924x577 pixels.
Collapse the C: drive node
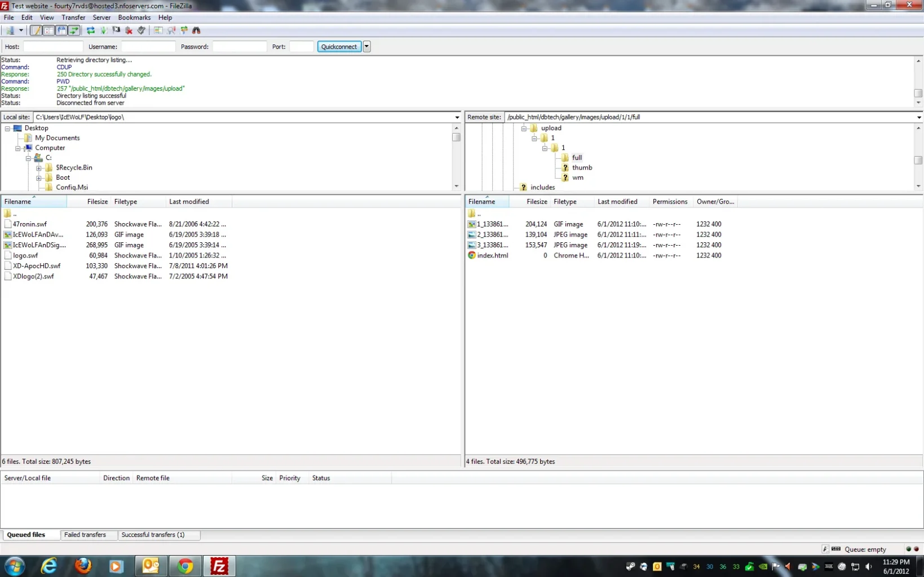28,158
